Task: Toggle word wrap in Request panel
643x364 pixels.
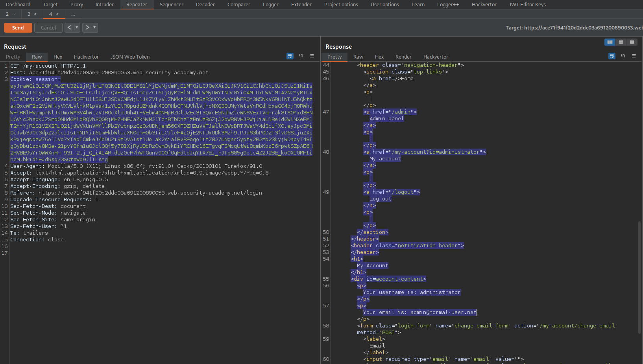Action: 290,56
